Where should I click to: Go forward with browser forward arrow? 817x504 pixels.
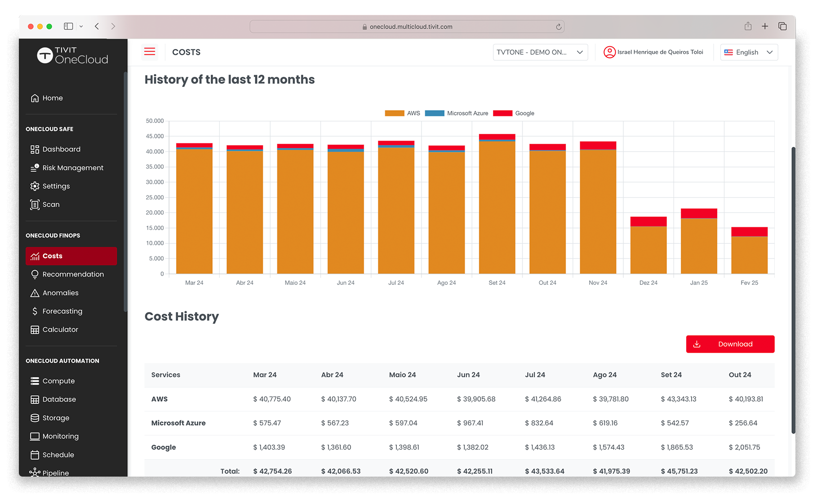[113, 26]
